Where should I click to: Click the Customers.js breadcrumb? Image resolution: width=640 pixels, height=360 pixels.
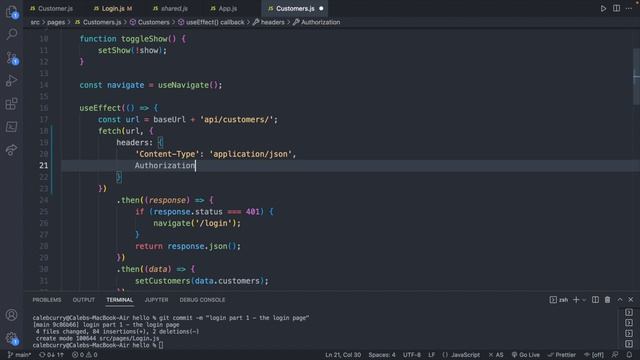coord(98,22)
